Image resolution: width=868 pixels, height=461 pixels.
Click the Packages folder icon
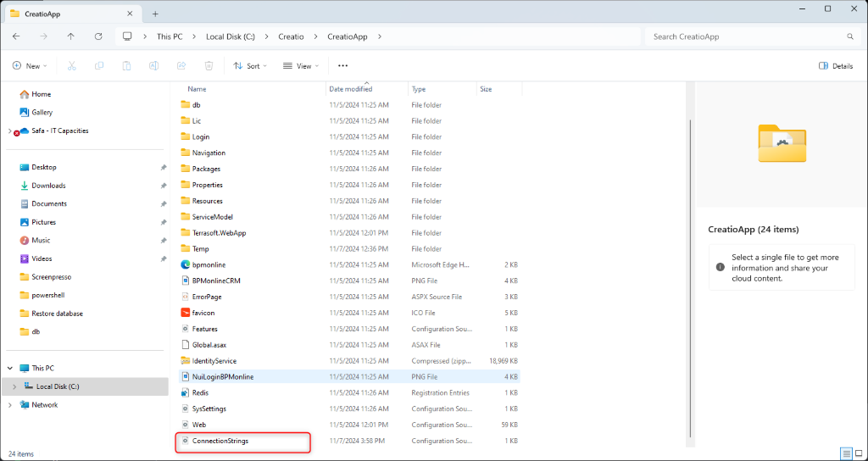pos(186,169)
